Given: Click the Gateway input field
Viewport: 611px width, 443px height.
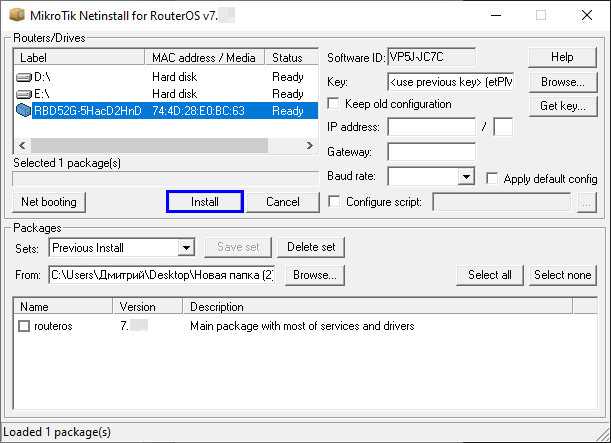Looking at the screenshot, I should [x=431, y=152].
